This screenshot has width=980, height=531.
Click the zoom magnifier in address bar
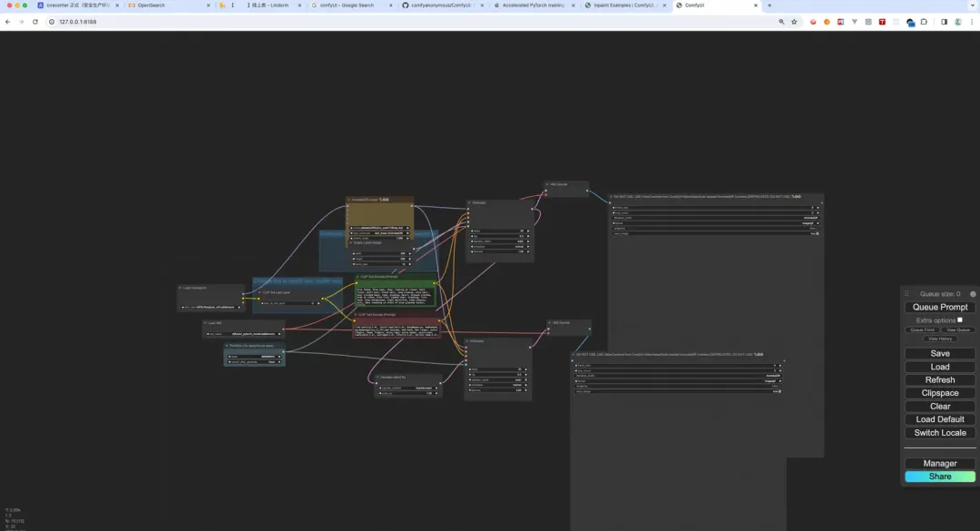click(x=781, y=22)
